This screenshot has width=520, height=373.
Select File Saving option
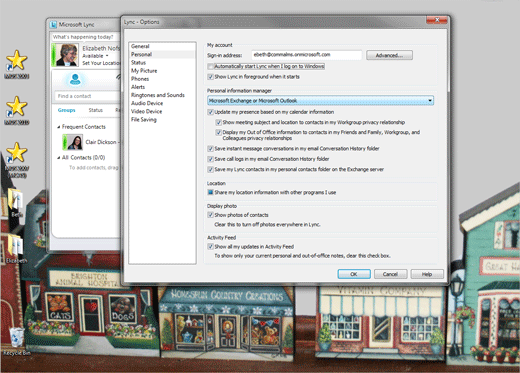[x=144, y=120]
